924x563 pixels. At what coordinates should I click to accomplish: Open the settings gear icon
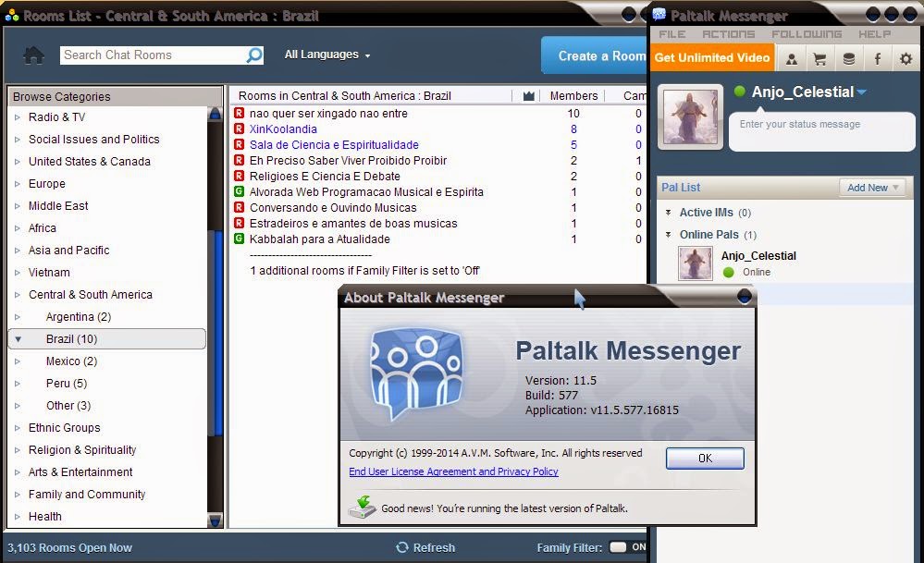pos(906,58)
